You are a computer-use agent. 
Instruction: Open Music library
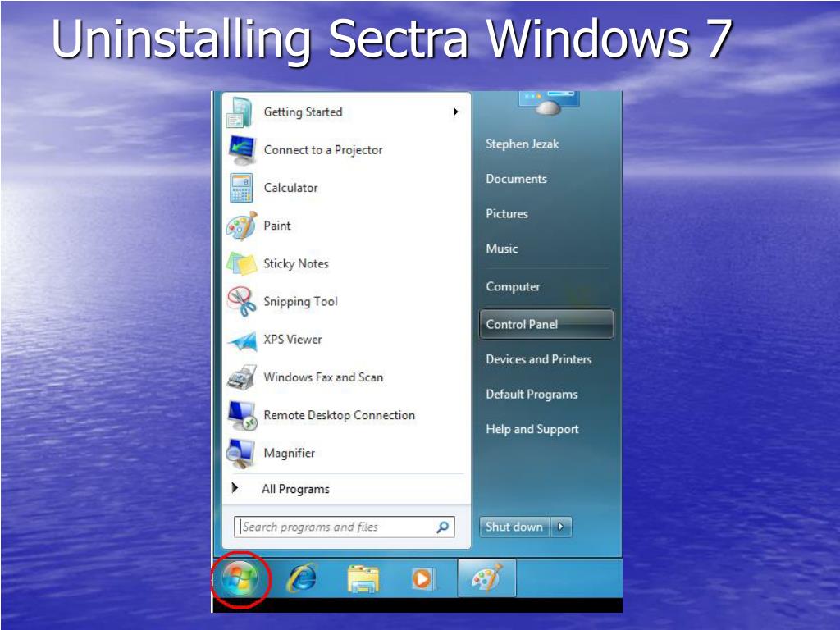(x=501, y=249)
